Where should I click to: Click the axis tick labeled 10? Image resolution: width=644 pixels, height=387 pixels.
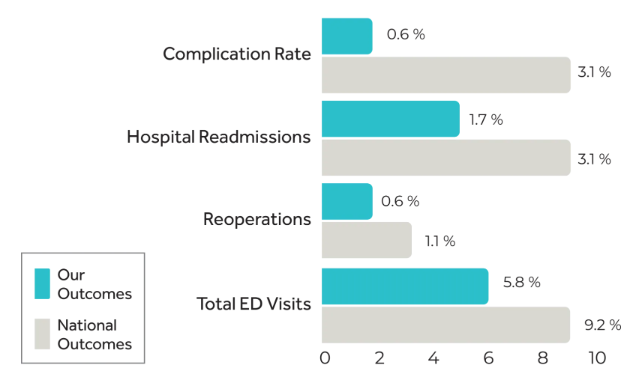point(597,358)
